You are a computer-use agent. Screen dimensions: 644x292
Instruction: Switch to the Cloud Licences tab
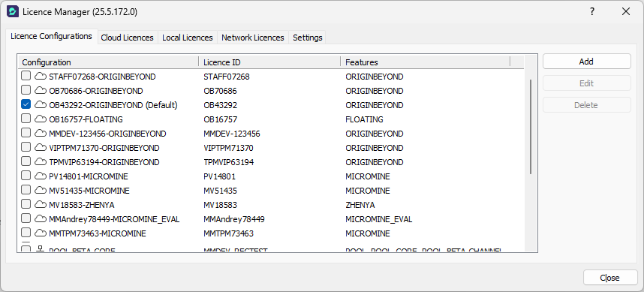128,38
